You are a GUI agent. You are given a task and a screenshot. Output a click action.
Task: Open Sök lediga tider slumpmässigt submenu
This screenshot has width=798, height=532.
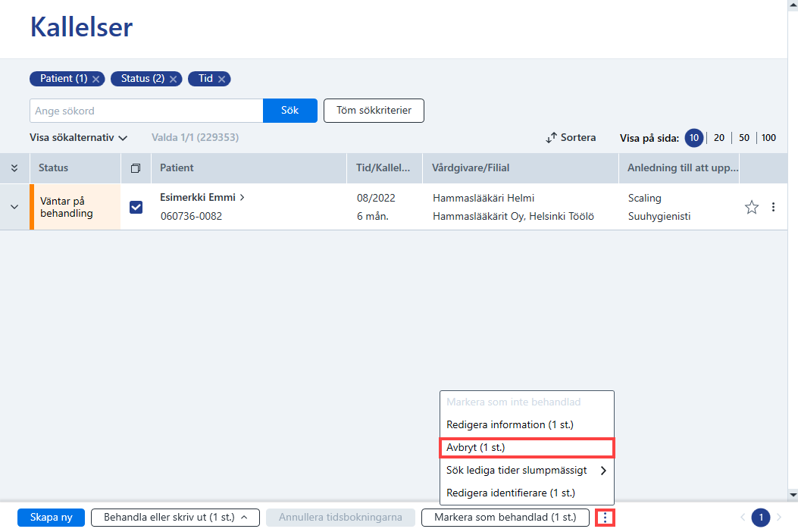coord(527,471)
